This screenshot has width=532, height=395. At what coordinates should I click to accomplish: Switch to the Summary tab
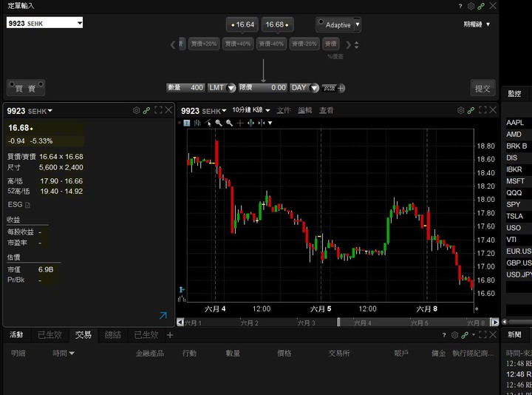point(112,335)
